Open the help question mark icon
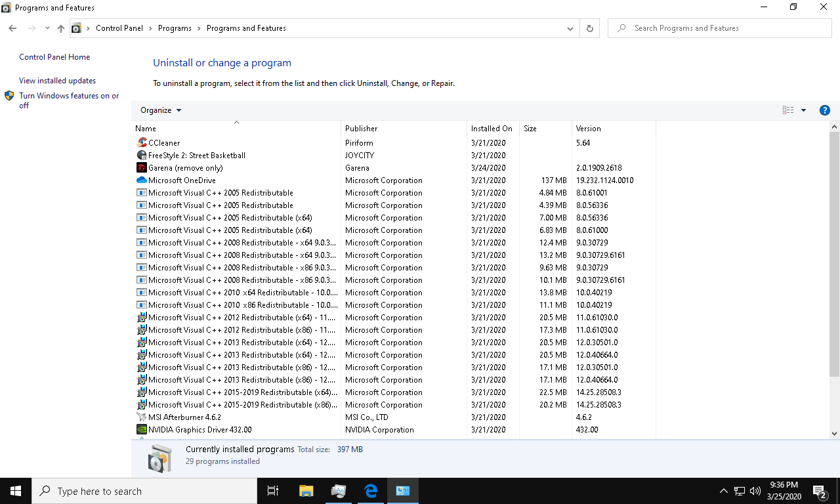This screenshot has height=504, width=840. click(825, 110)
